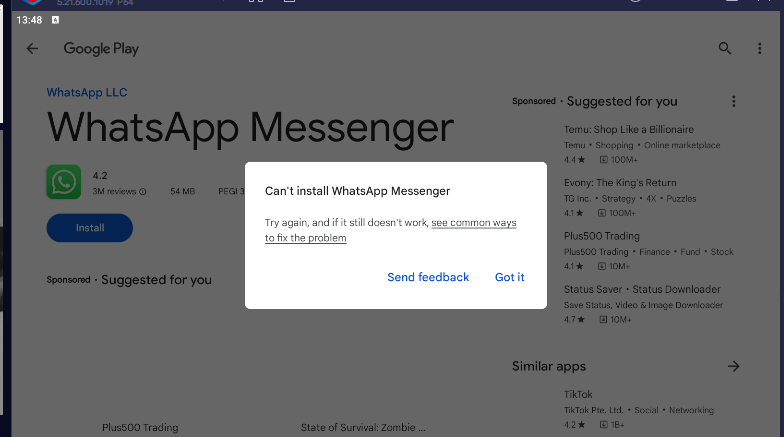Go back using the Google Play back arrow
The width and height of the screenshot is (784, 437).
(32, 48)
